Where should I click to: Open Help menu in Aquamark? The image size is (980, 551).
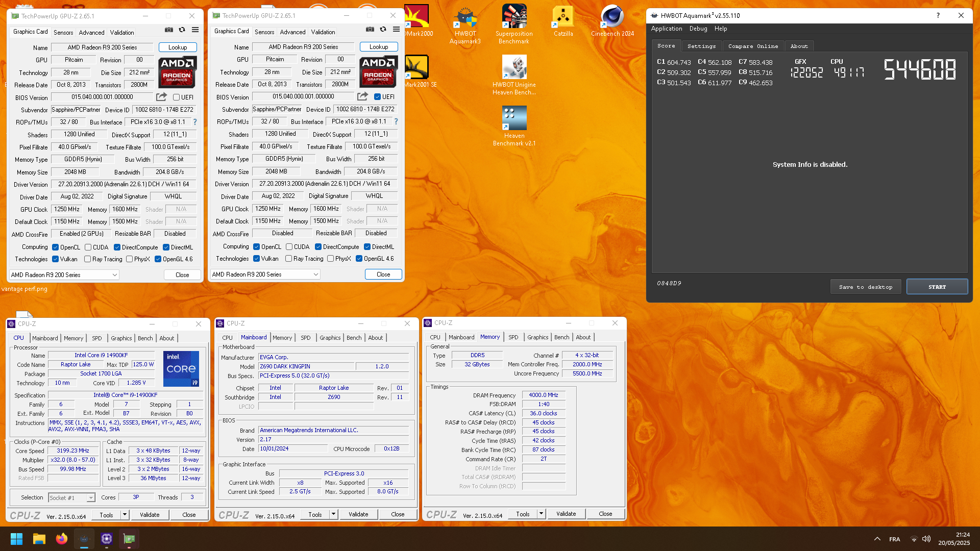pos(720,29)
